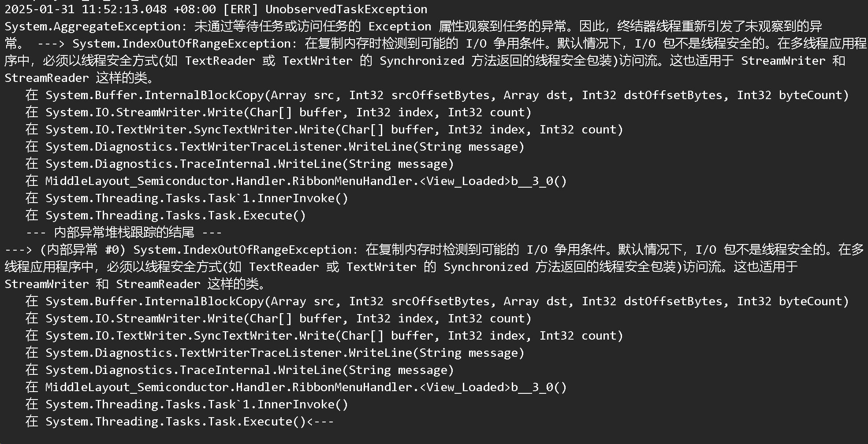Click the first StreamWriter.Write stack frame

pos(278,112)
